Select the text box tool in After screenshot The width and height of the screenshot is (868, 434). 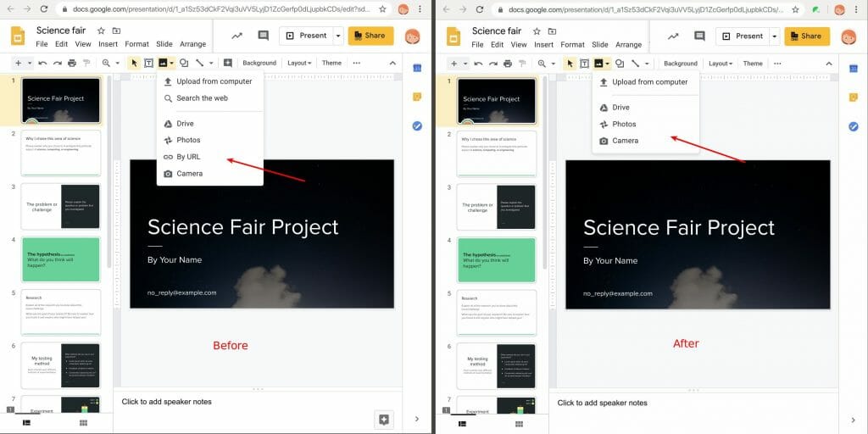pyautogui.click(x=584, y=64)
